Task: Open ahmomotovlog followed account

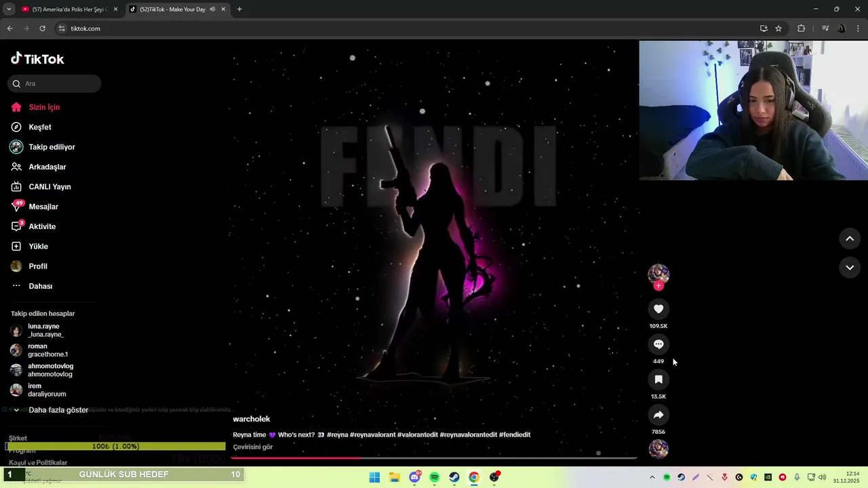Action: [x=50, y=370]
